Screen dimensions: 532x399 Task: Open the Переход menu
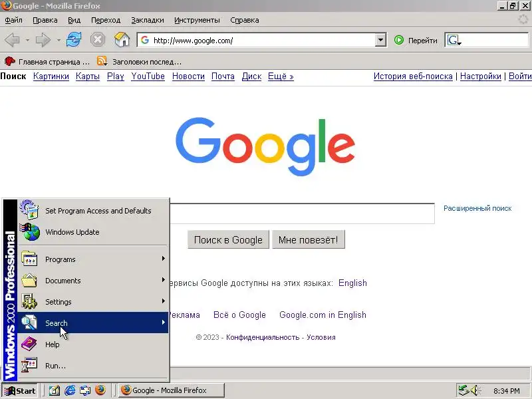click(x=106, y=20)
